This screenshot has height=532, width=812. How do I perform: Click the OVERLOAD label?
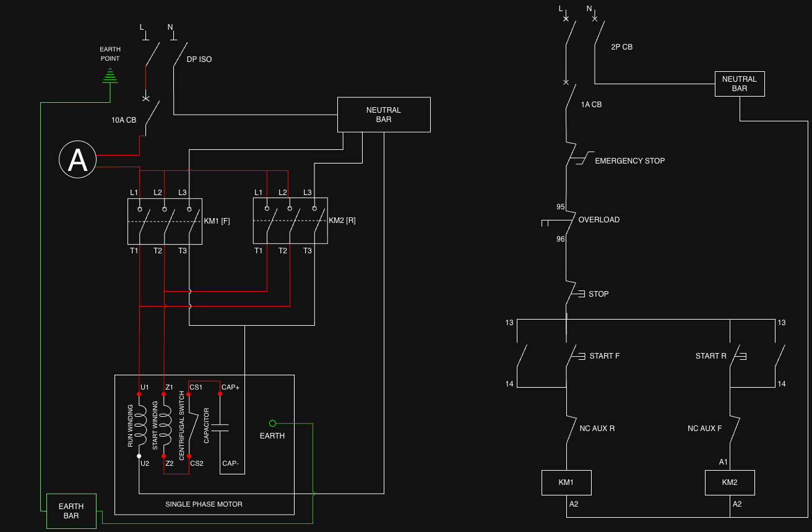coord(599,220)
